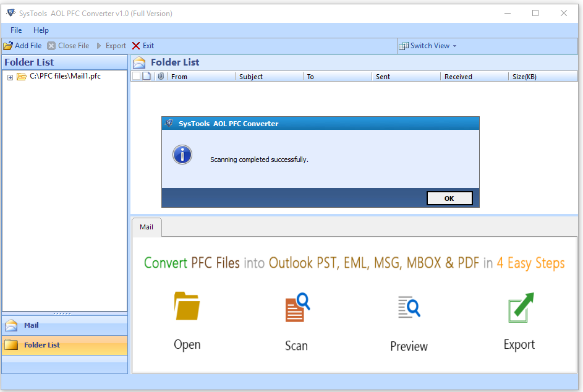Select the C:\PFC files\Mail1.pfc folder entry
583x392 pixels.
(x=65, y=76)
